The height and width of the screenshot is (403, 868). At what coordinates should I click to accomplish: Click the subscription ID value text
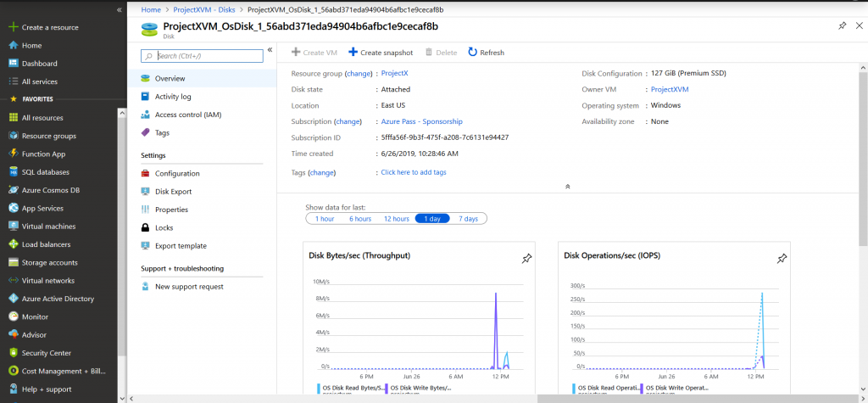(x=445, y=137)
